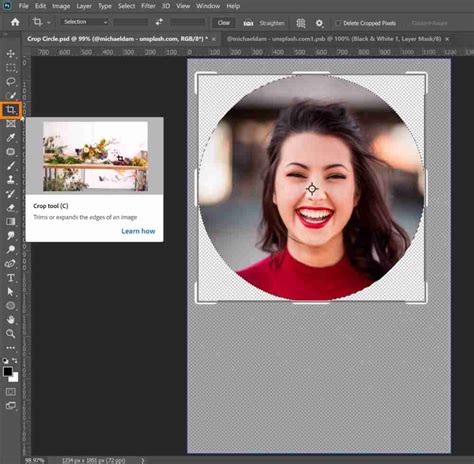This screenshot has width=474, height=464.
Task: Switch to the unsplash.com1.psb document tab
Action: [334, 39]
